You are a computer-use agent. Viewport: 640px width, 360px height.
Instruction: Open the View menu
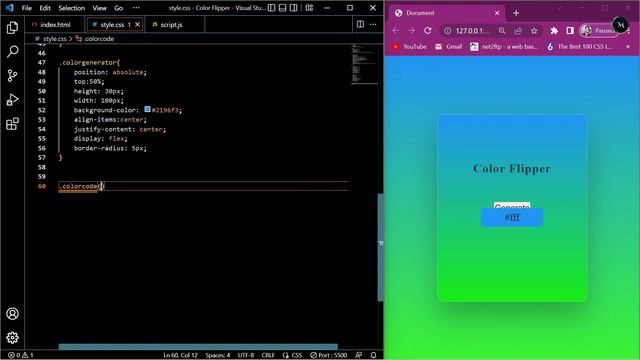click(99, 8)
